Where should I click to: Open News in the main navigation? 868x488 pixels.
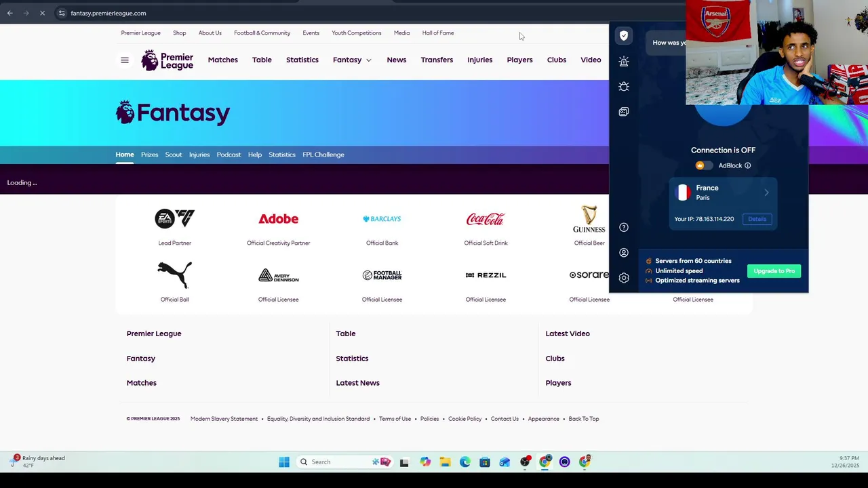397,60
